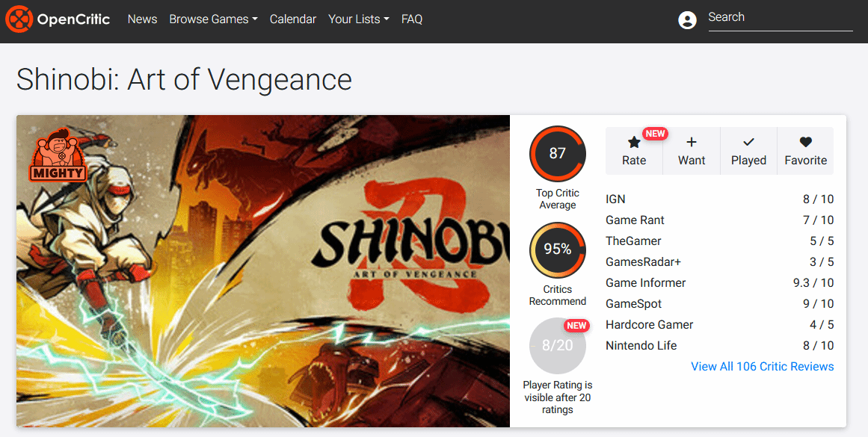Viewport: 868px width, 437px height.
Task: Open the Game Informer review
Action: (720, 282)
